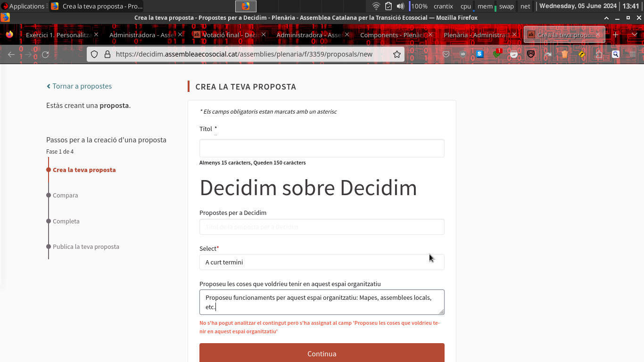Click the battery 100% indicator

click(419, 6)
